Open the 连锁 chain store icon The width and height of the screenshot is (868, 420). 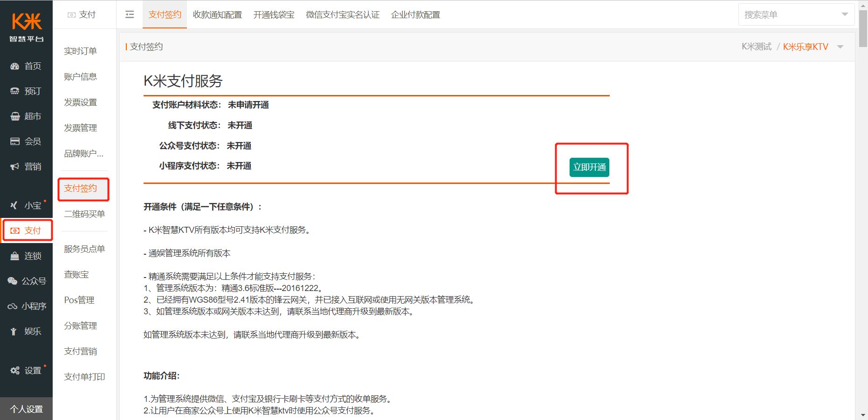[x=15, y=256]
